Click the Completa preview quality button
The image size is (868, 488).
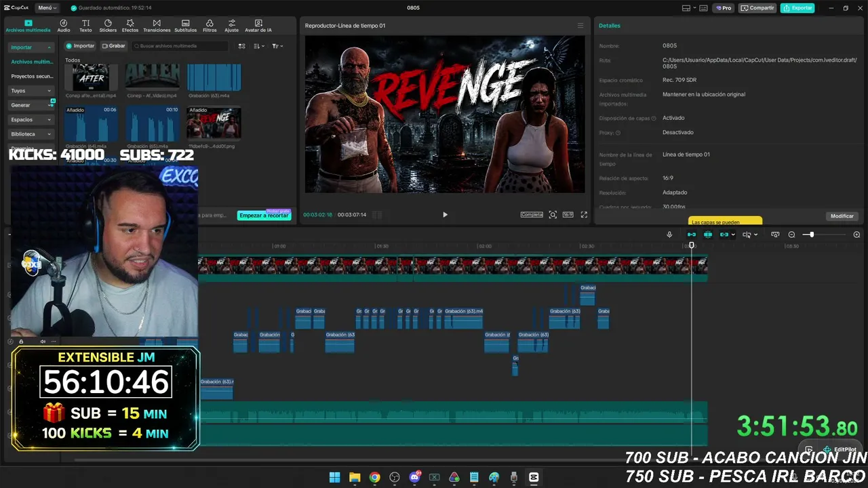[x=532, y=215]
